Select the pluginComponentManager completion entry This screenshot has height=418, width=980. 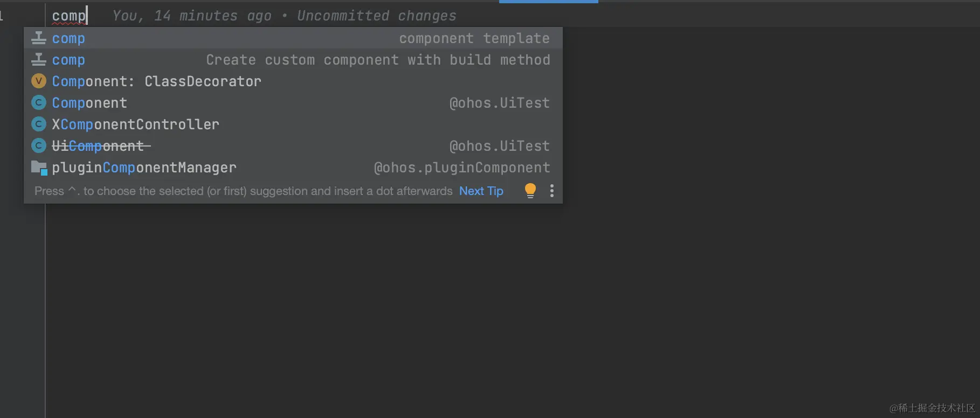pyautogui.click(x=144, y=168)
